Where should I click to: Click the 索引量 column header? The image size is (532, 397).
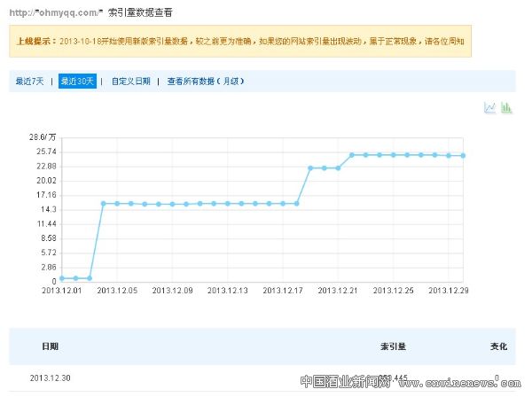(393, 346)
